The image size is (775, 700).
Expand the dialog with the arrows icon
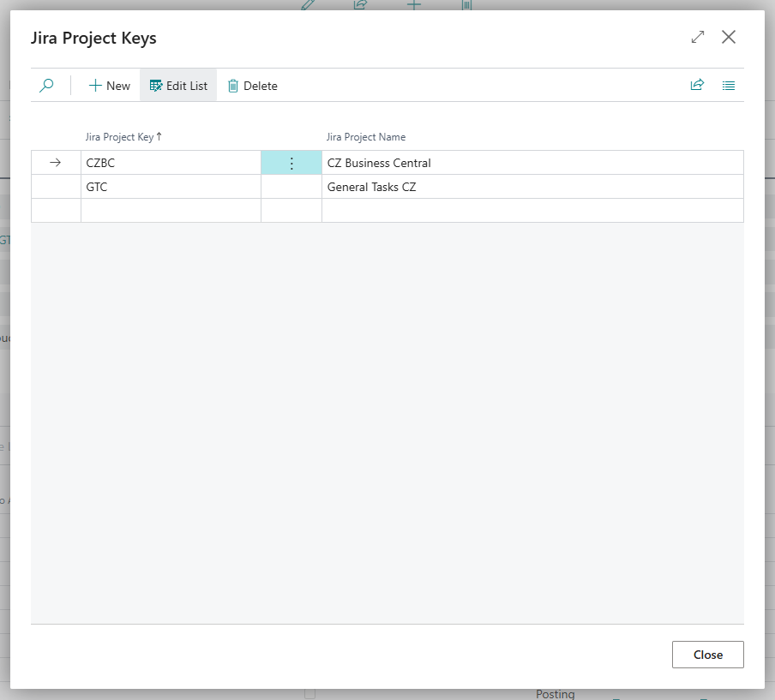point(698,37)
